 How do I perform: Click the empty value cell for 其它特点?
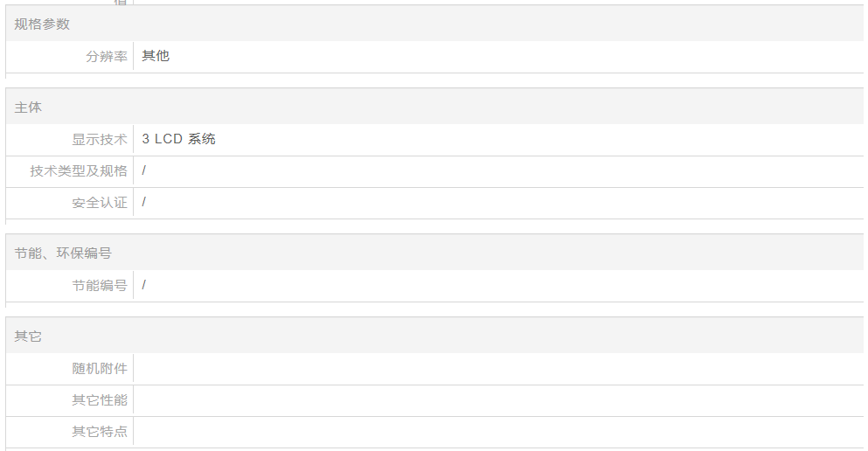[x=498, y=432]
